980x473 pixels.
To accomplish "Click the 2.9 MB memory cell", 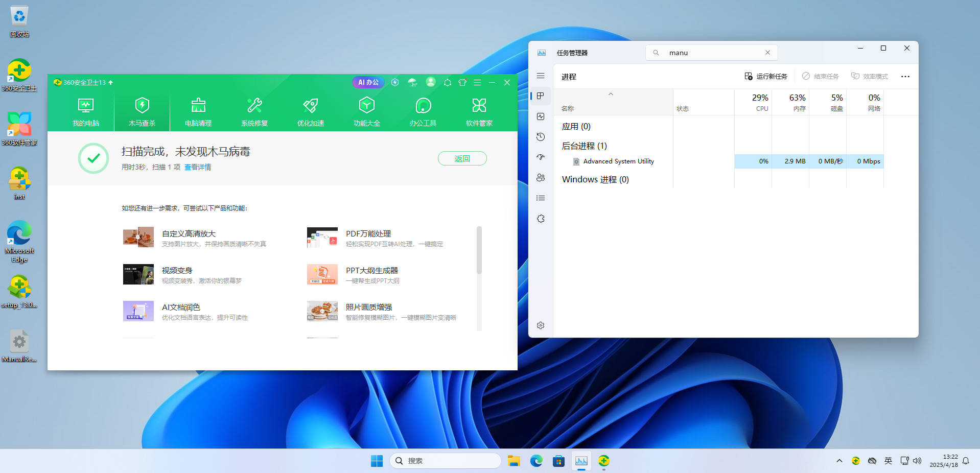I will pyautogui.click(x=790, y=161).
